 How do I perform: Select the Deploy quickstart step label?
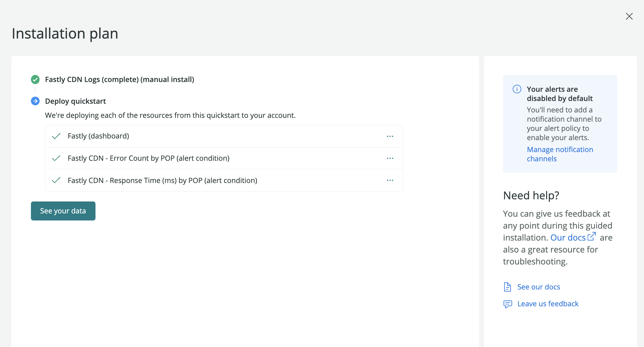click(75, 101)
